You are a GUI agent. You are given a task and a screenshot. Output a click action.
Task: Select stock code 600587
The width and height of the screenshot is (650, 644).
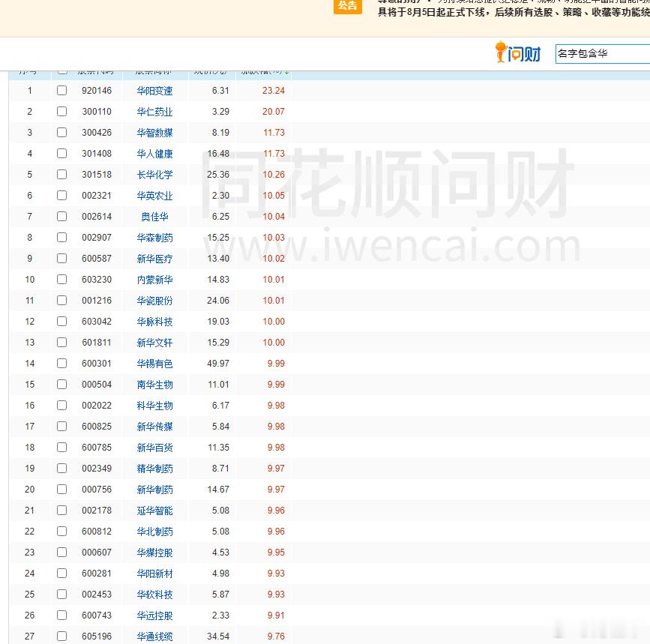point(97,259)
